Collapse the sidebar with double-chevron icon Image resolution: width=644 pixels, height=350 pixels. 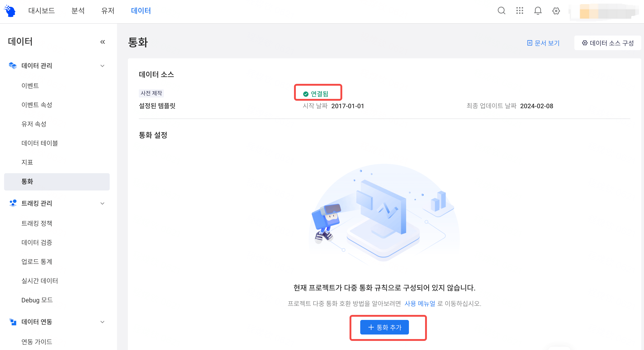102,42
